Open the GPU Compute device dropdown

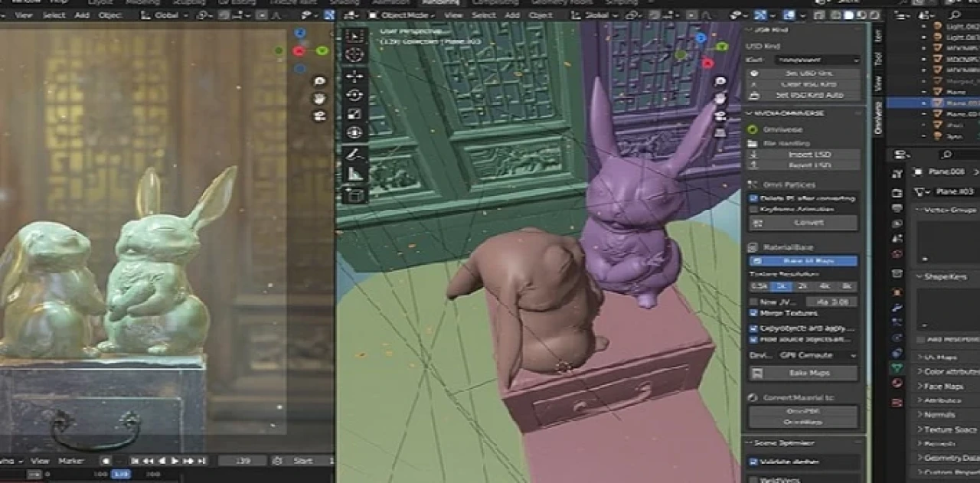pos(810,354)
